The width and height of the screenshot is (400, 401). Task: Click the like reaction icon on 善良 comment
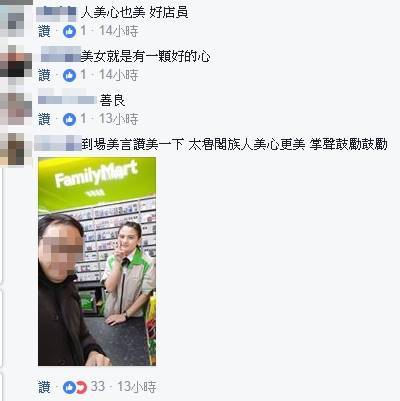pos(69,119)
